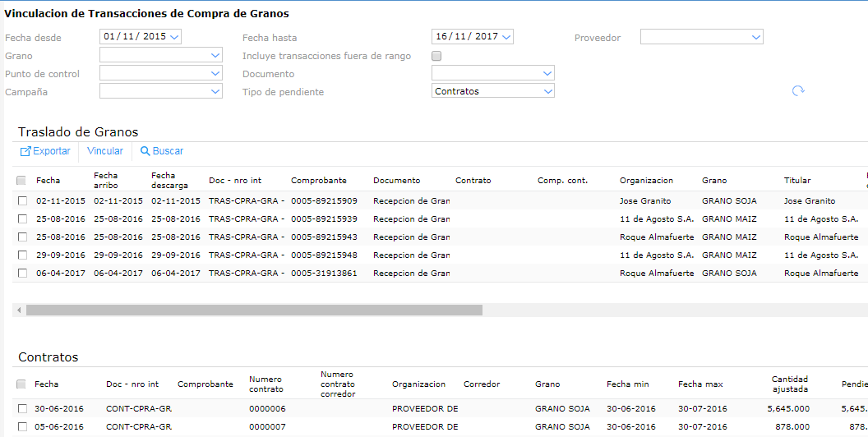Open the Fecha desde date picker arrow

[174, 37]
